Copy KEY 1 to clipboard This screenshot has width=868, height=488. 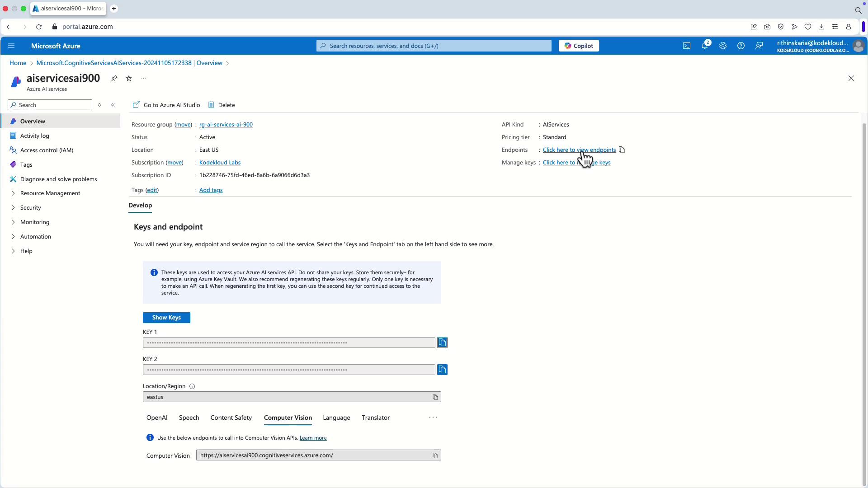coord(442,343)
